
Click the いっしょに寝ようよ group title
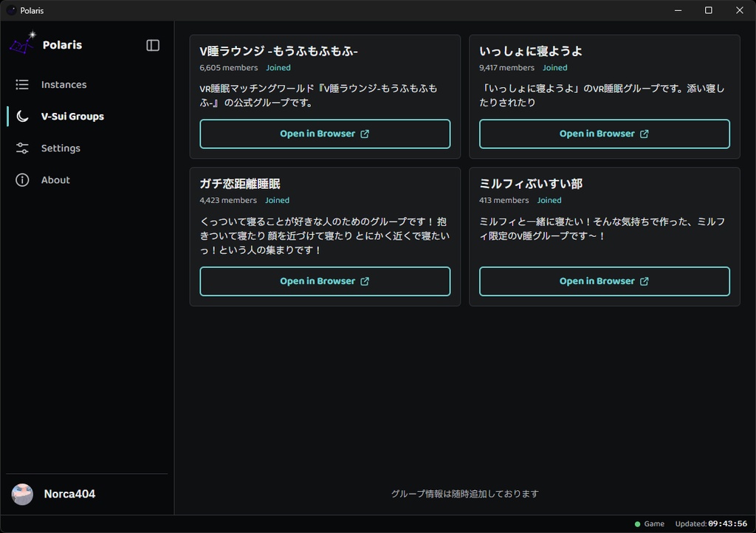click(531, 51)
